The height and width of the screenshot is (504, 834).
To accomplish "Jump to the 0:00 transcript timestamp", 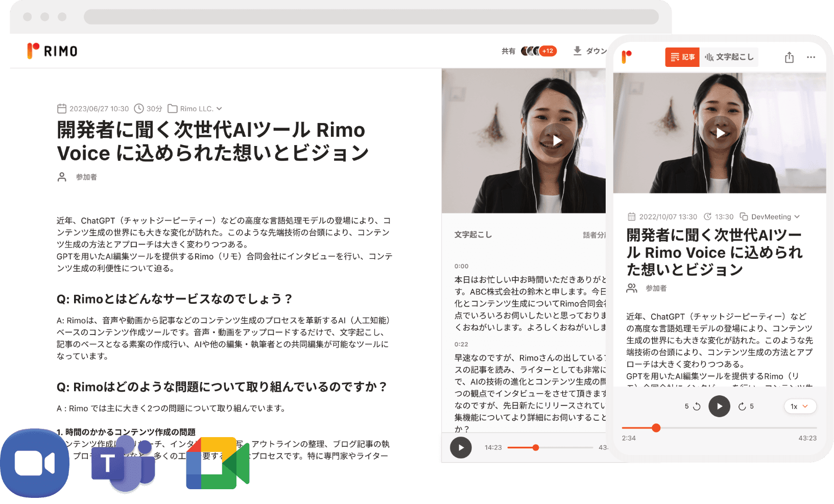I will (461, 266).
